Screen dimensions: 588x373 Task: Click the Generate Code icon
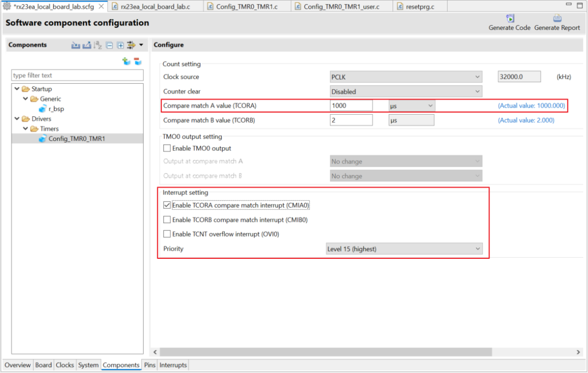click(510, 18)
